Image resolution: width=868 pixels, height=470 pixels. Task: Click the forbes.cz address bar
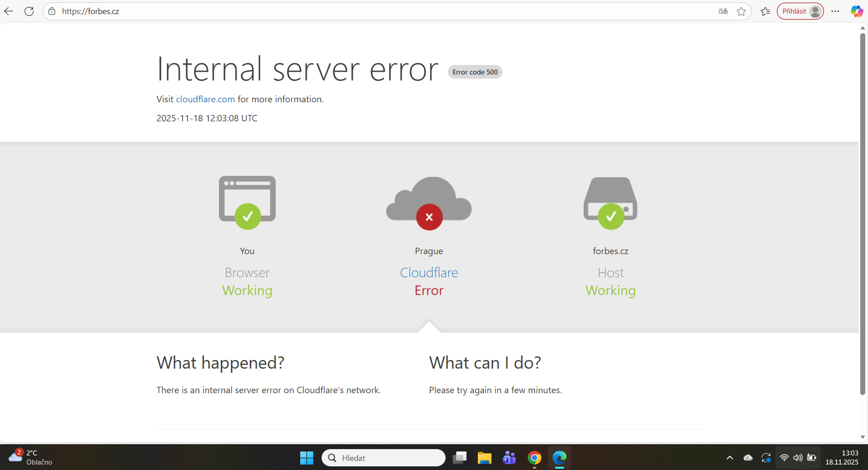coord(363,11)
